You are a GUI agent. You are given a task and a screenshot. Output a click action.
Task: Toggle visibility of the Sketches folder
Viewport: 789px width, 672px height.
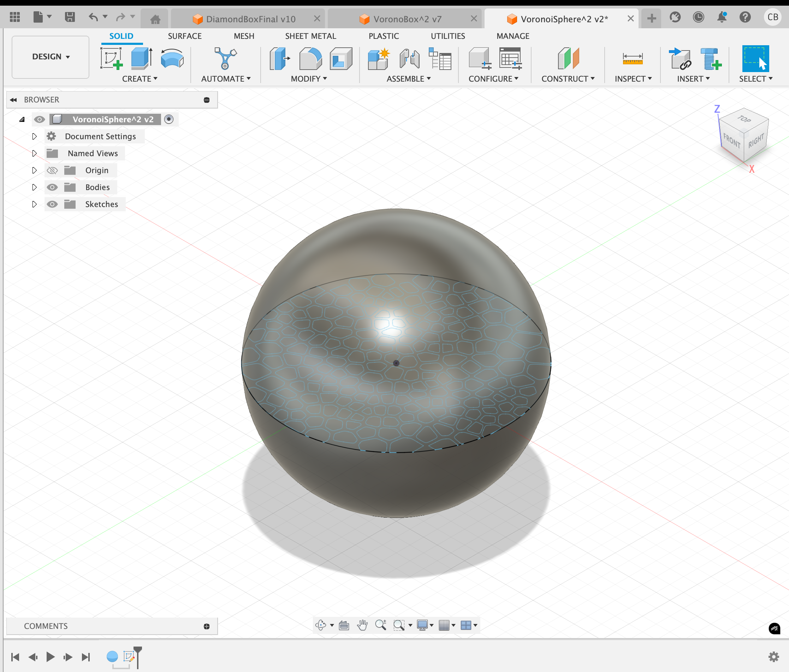[x=52, y=204]
